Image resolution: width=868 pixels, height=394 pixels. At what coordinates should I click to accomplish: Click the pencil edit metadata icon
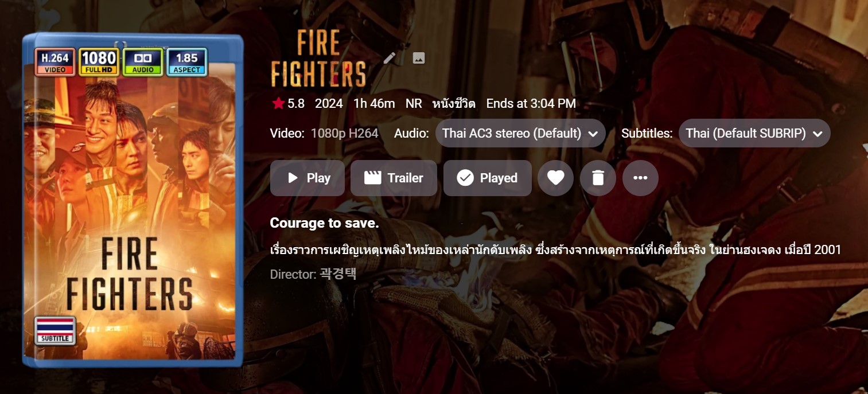pos(390,58)
